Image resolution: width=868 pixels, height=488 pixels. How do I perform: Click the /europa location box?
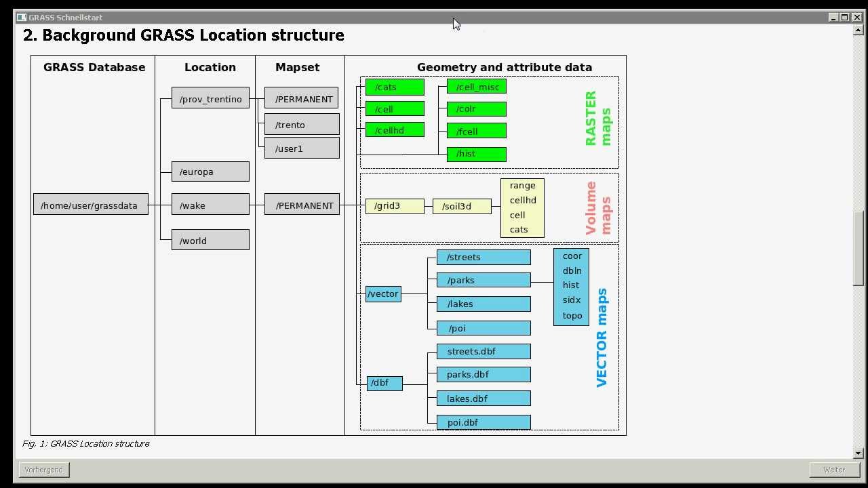[x=210, y=171]
